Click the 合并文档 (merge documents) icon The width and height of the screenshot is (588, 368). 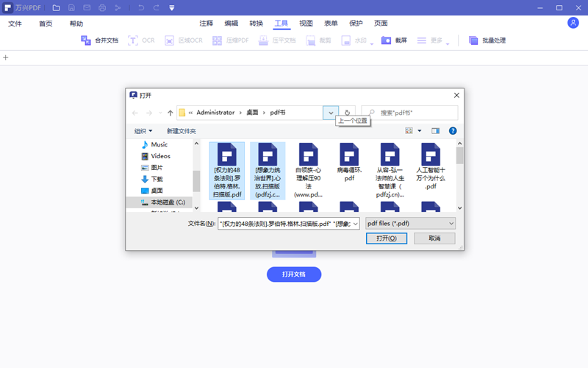click(86, 40)
